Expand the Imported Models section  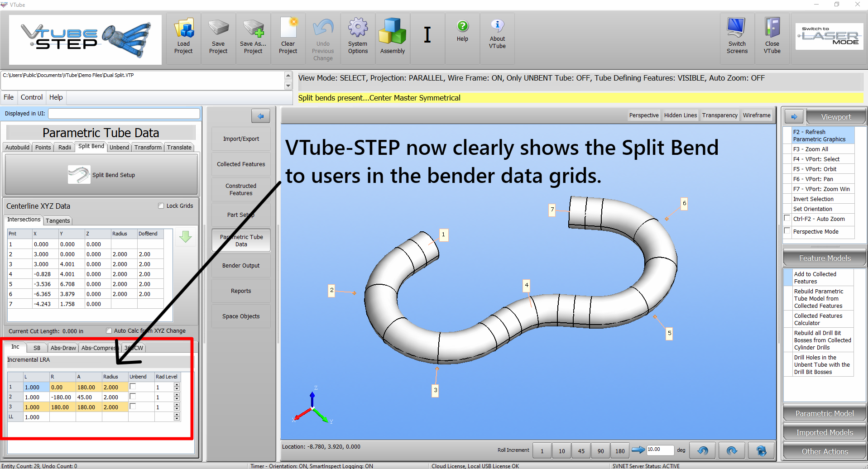[825, 432]
